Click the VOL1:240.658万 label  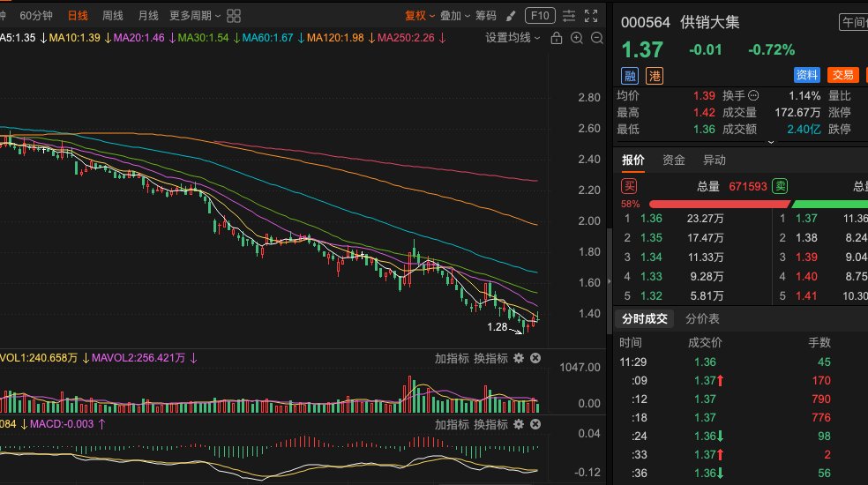[x=39, y=358]
